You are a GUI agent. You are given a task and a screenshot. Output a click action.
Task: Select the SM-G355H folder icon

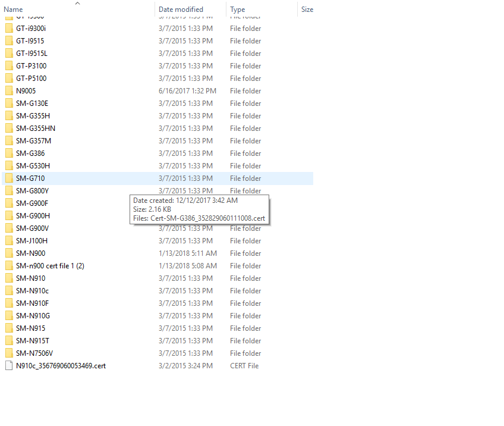tap(9, 116)
